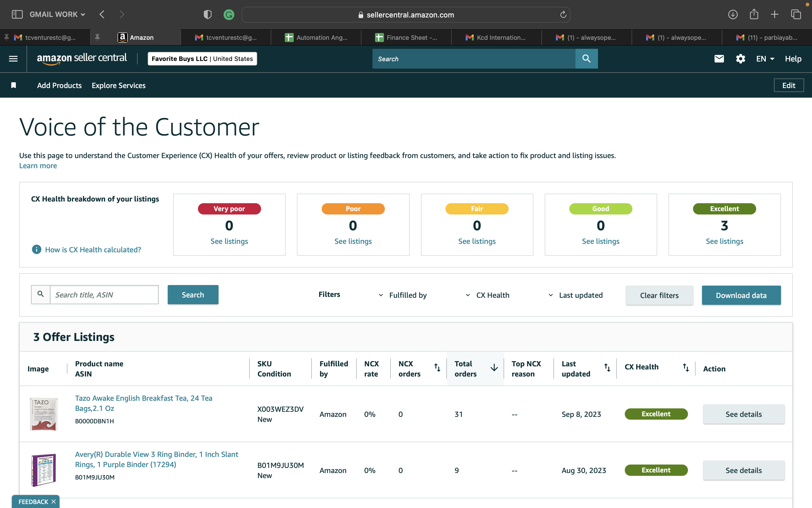Click the Help link in header
The height and width of the screenshot is (508, 812).
click(x=793, y=59)
